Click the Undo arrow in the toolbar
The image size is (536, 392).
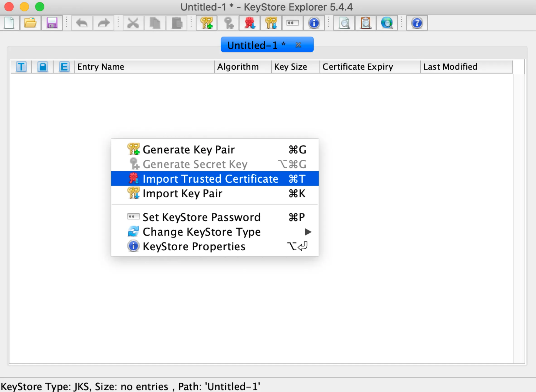(82, 23)
